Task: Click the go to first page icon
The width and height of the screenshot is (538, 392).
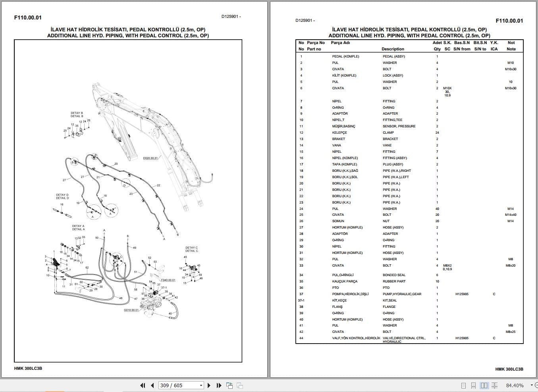Action: (x=143, y=385)
